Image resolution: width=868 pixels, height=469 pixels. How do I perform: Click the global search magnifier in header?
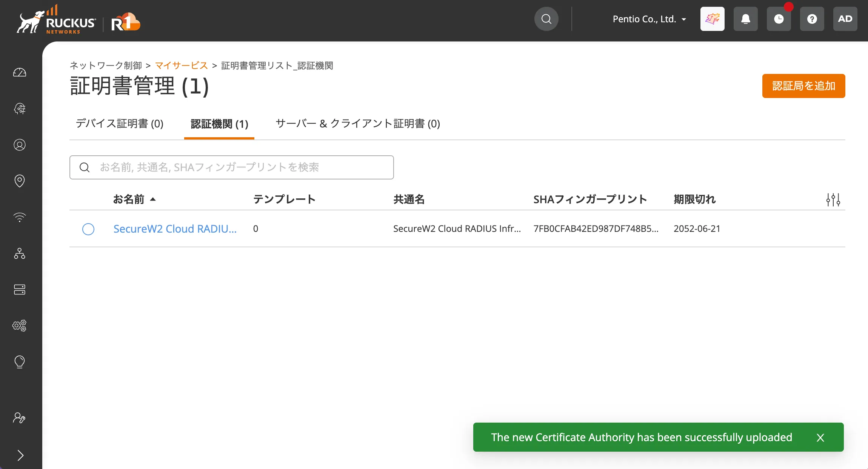(x=546, y=19)
